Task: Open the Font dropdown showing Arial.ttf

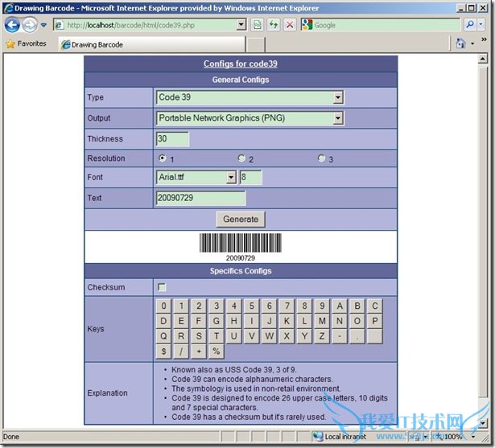Action: pos(196,178)
